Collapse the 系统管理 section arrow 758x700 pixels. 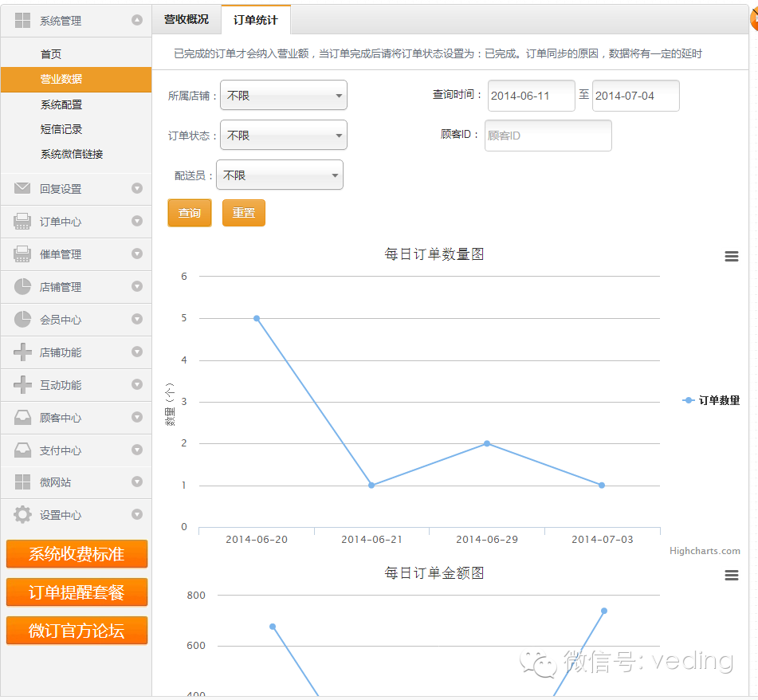click(137, 20)
